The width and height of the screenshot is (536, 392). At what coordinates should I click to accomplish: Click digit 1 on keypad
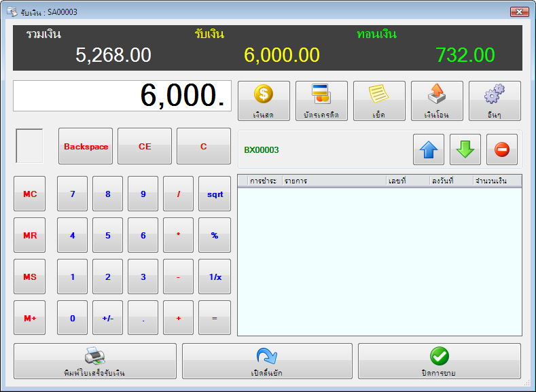73,277
